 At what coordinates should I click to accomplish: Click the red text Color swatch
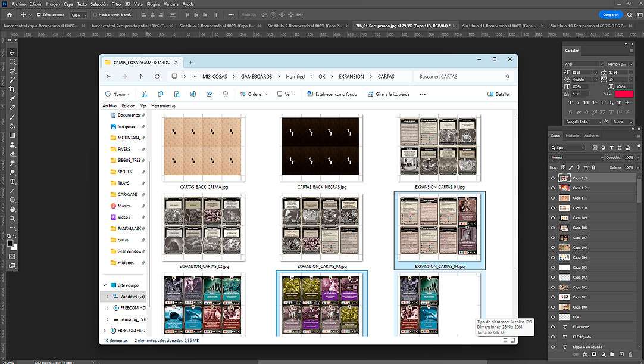[624, 94]
